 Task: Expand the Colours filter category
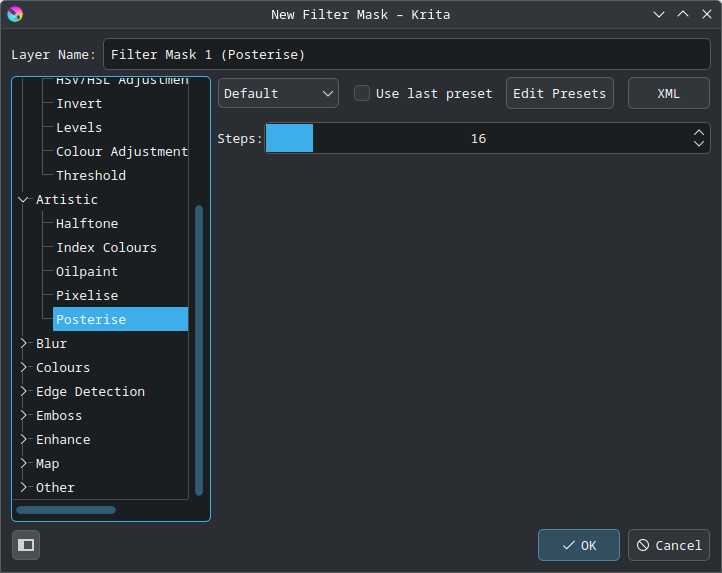pyautogui.click(x=24, y=368)
